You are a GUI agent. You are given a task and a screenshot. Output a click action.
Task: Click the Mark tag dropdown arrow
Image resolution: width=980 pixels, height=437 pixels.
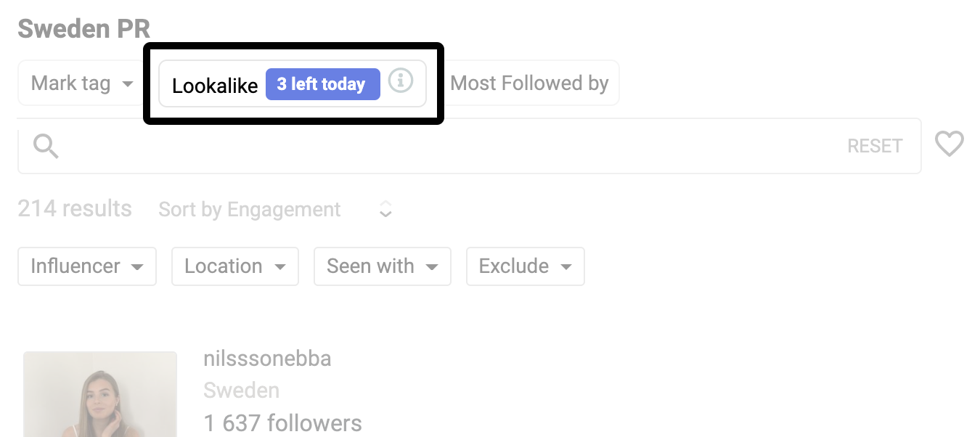(x=128, y=84)
